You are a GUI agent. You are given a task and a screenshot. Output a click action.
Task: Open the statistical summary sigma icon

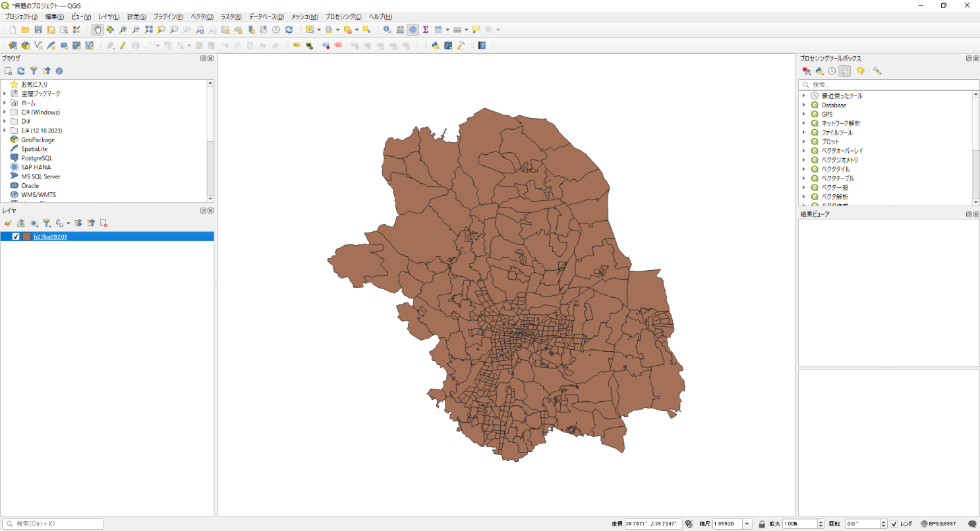coord(426,30)
